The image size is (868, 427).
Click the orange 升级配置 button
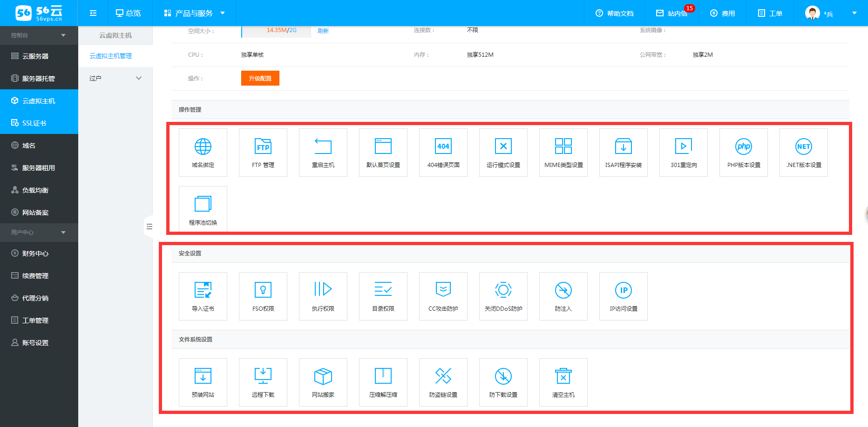pos(260,78)
